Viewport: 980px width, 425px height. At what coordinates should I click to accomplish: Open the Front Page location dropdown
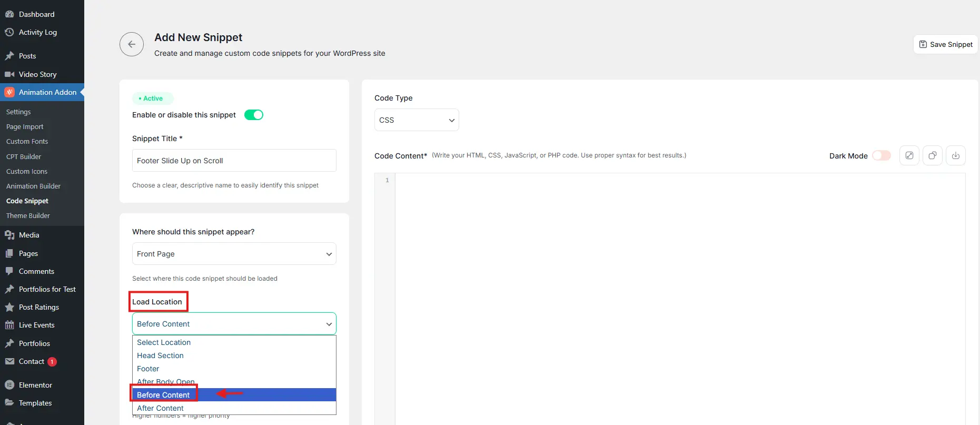(234, 254)
